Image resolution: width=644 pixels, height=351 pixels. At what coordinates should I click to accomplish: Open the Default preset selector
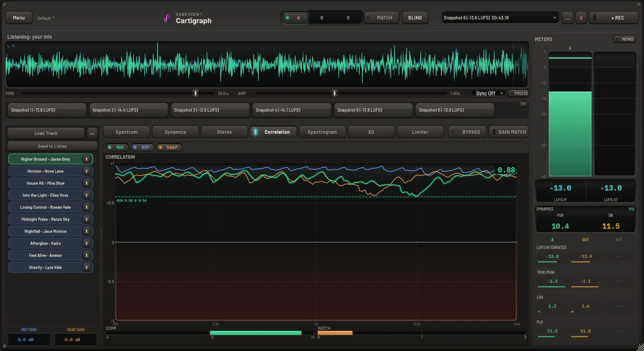(x=46, y=18)
